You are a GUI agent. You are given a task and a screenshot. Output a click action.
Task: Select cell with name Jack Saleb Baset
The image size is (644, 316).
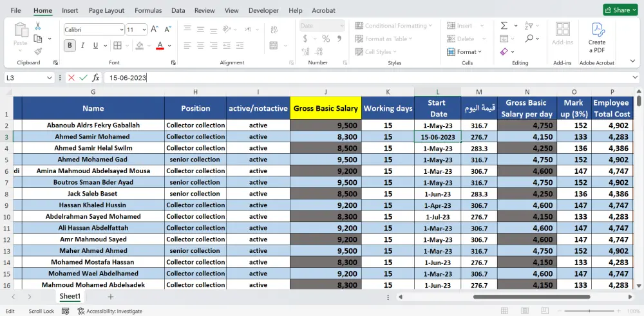click(93, 194)
